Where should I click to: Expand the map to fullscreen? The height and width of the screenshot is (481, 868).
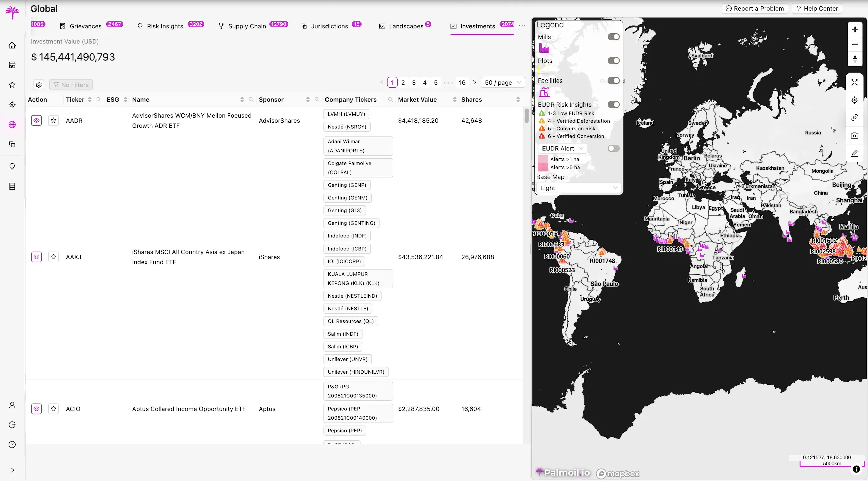coord(855,82)
